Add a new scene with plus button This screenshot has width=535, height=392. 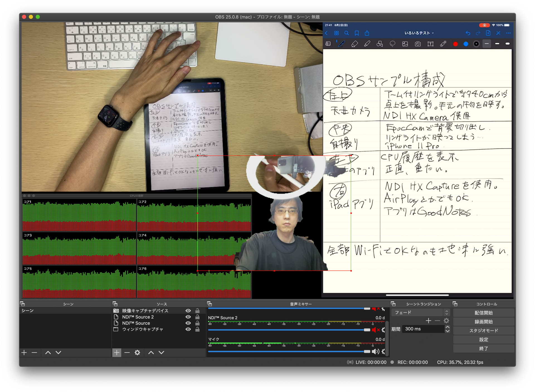(x=24, y=352)
